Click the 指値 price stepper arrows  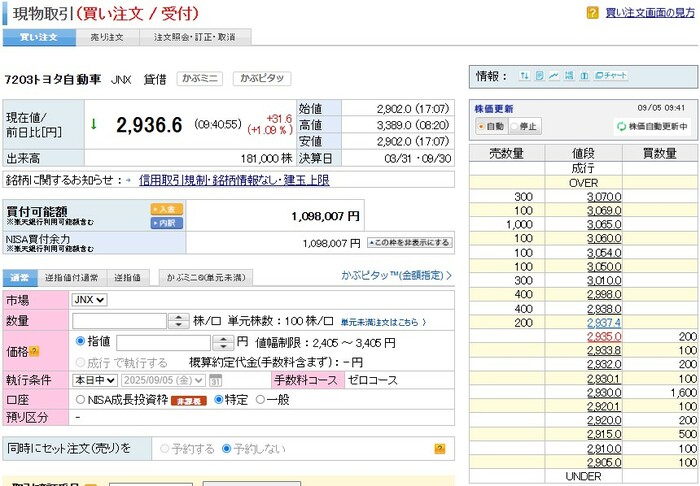pos(223,343)
